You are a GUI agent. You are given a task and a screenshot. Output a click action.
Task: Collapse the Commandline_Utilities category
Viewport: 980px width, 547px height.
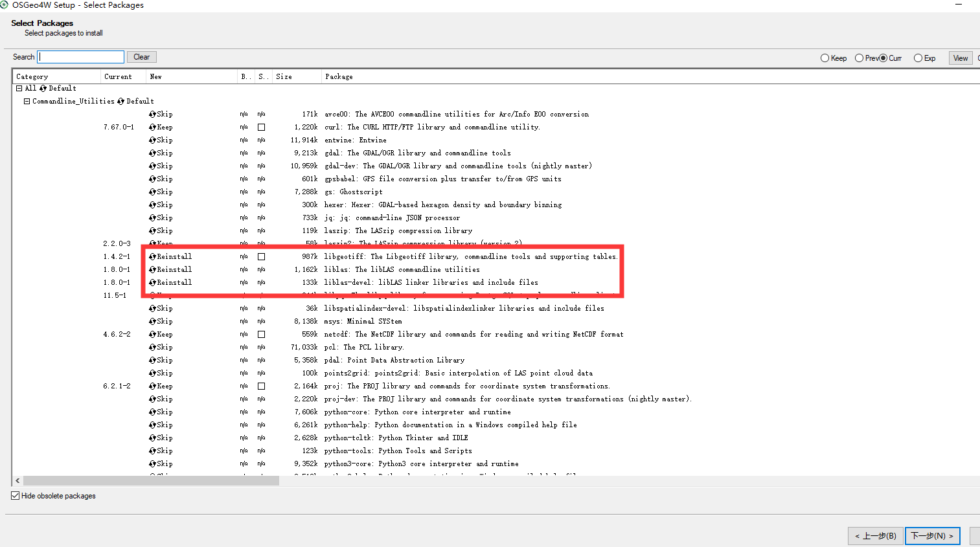27,101
